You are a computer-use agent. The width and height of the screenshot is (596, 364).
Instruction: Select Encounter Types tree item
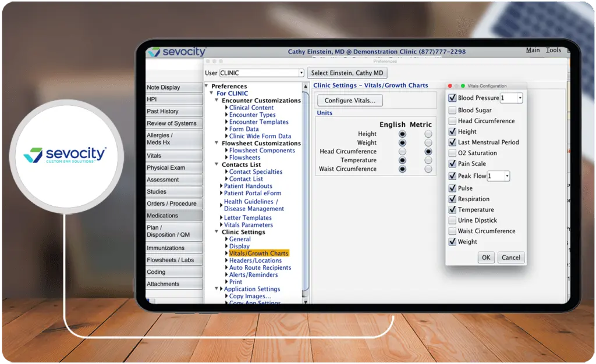tap(253, 115)
